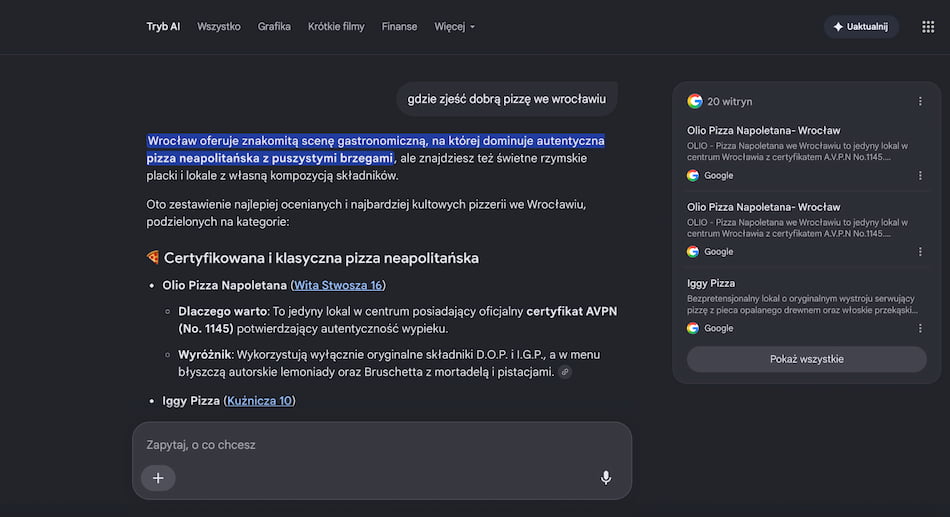Click the heading Certyfikowana i klasyczna pizza neapolitańska
950x517 pixels.
321,258
